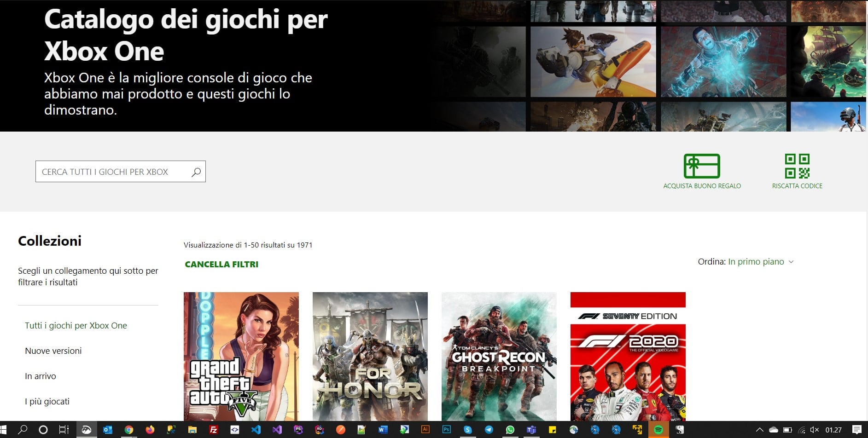
Task: Click the RISCATTA CODICE link
Action: pos(797,186)
